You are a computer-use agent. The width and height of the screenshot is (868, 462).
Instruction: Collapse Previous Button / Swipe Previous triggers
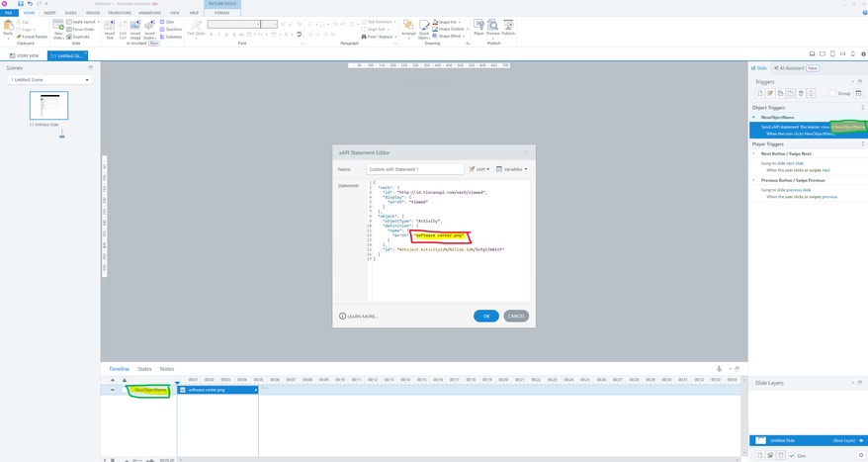[x=754, y=180]
